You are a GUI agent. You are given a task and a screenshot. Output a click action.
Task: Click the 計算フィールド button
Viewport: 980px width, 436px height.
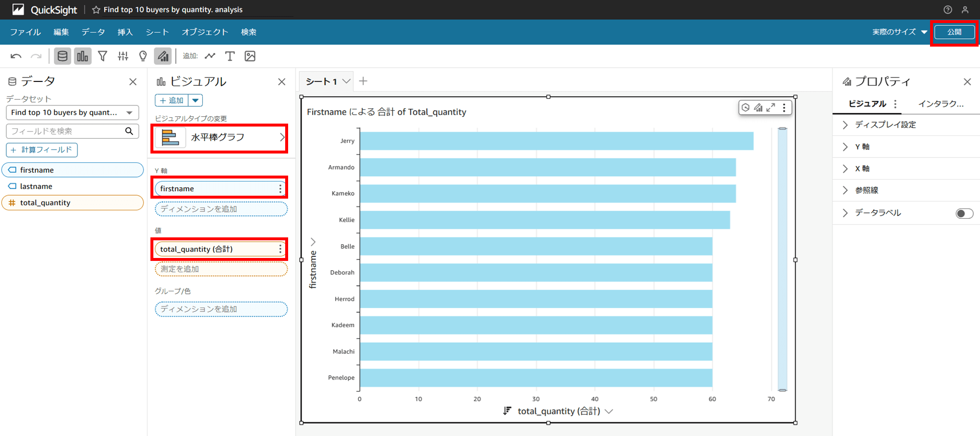click(x=42, y=150)
